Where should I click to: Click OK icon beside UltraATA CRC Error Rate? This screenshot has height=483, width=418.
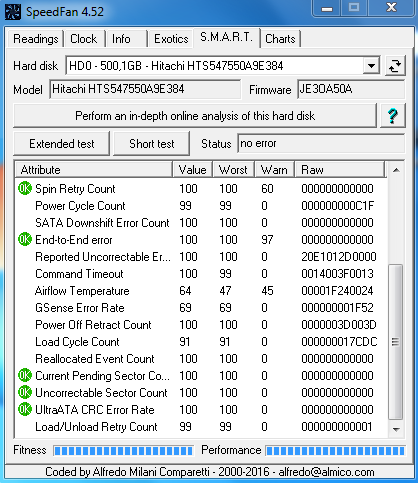point(25,410)
